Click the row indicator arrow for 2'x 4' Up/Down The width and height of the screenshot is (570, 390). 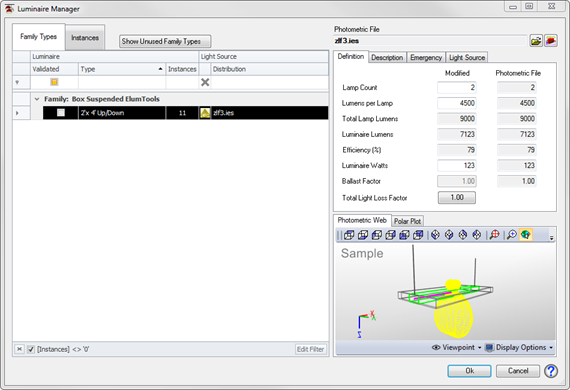click(17, 113)
